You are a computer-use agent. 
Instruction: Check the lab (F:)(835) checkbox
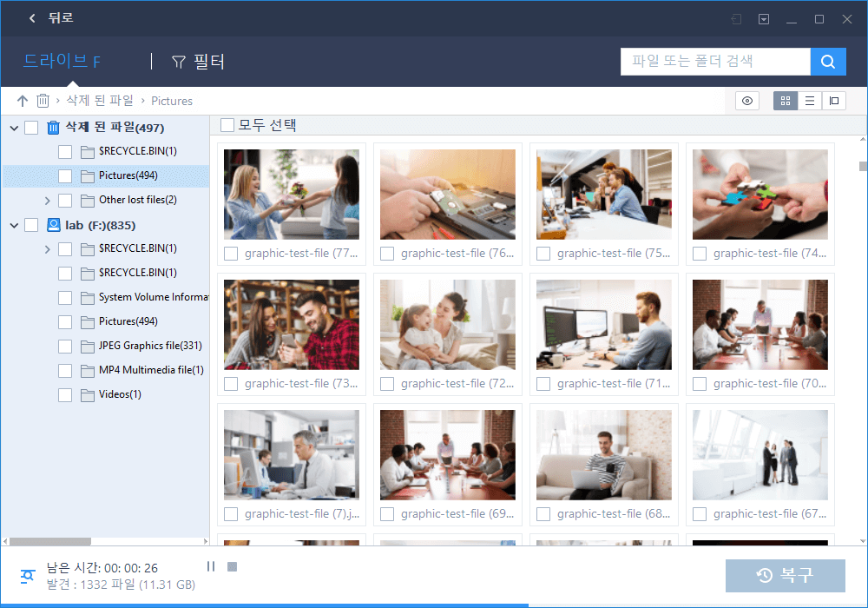(31, 225)
